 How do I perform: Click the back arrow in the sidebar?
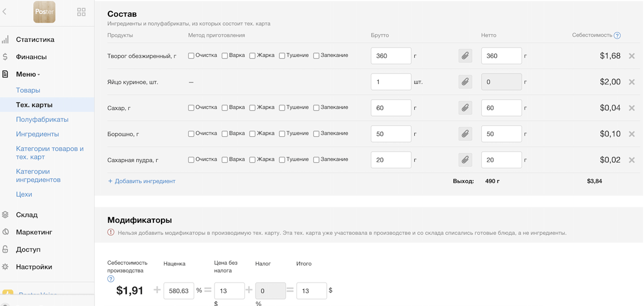(5, 12)
